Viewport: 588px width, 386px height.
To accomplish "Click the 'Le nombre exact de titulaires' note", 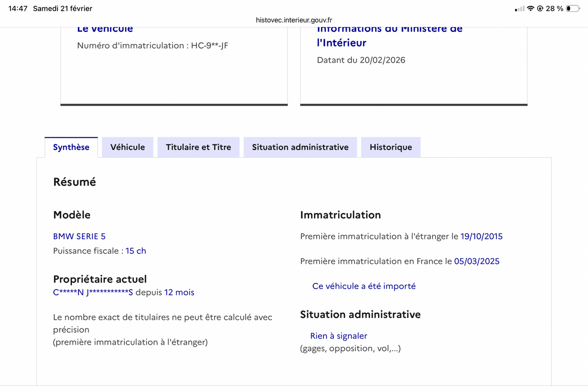I will [x=163, y=330].
